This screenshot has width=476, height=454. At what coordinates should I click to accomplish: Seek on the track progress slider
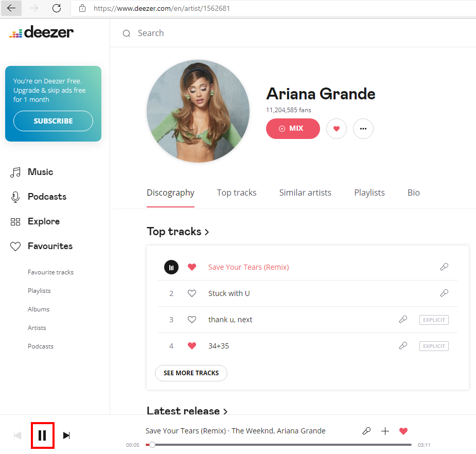[x=278, y=445]
